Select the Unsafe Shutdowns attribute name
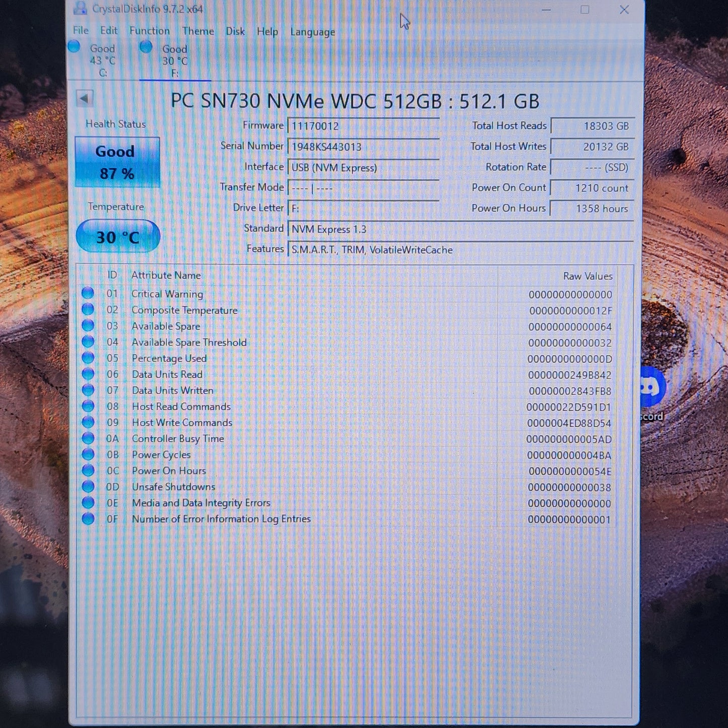Image resolution: width=728 pixels, height=728 pixels. coord(174,487)
